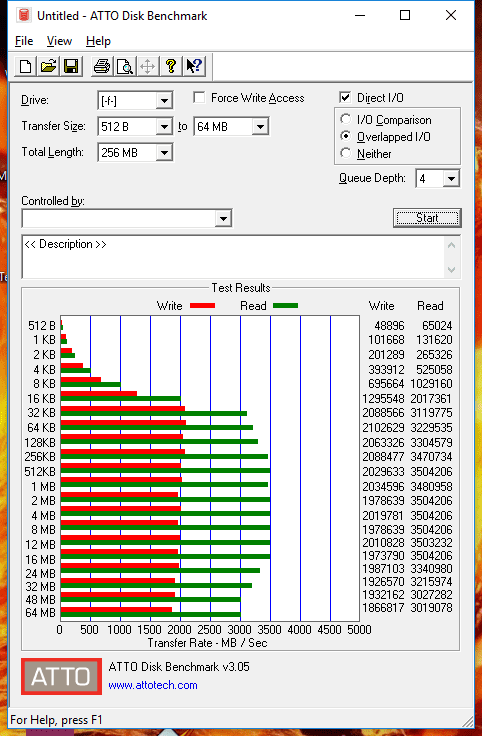Open the Total Length 256 MB dropdown

(164, 152)
